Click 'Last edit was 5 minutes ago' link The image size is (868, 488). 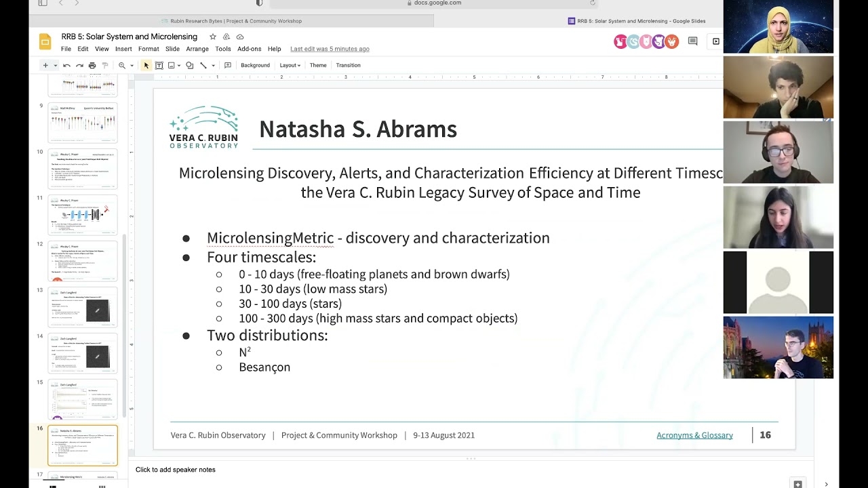(330, 49)
